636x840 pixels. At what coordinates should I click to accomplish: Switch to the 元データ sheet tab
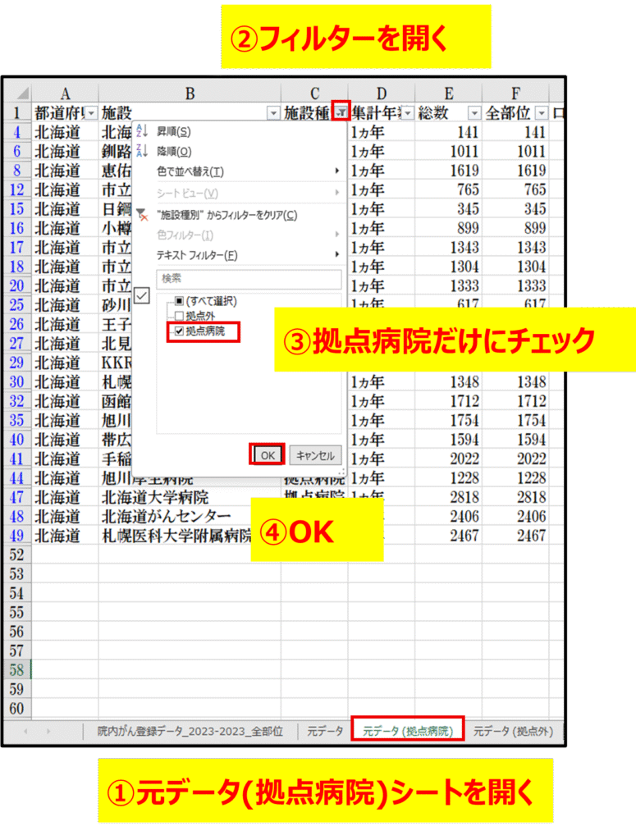click(325, 731)
